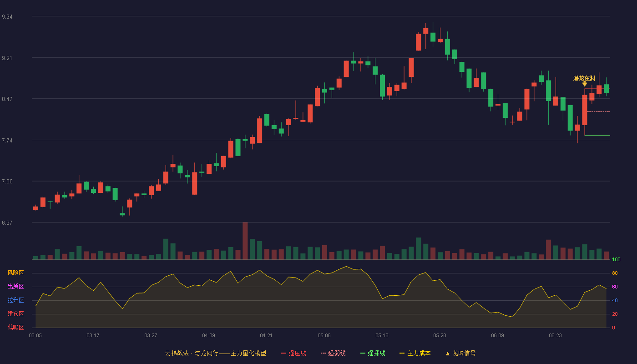The image size is (637, 364).
Task: Click the 8.47 price axis label
Action: point(7,99)
